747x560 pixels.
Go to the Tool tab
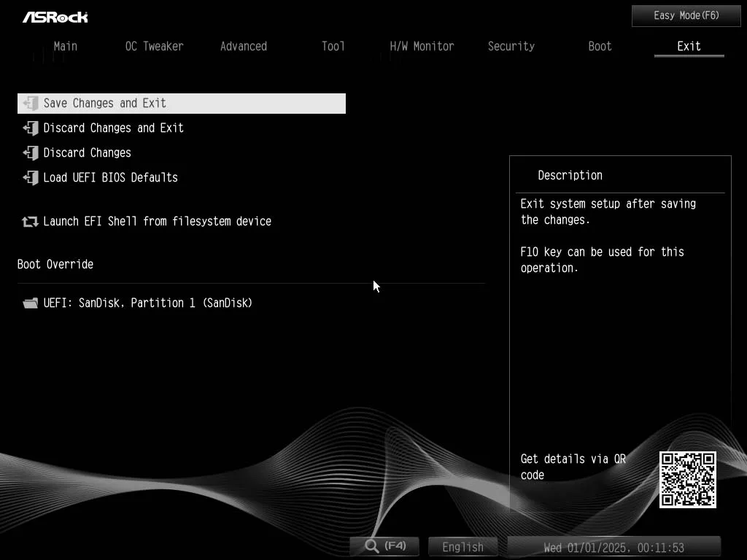(x=333, y=46)
